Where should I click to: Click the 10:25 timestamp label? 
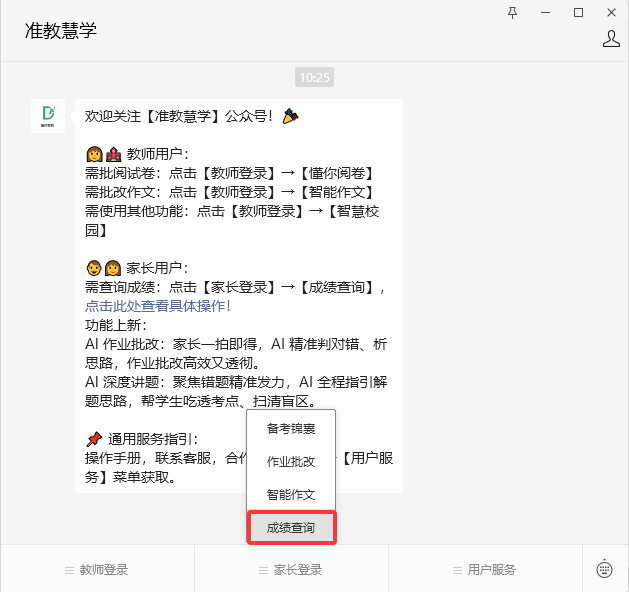[314, 77]
